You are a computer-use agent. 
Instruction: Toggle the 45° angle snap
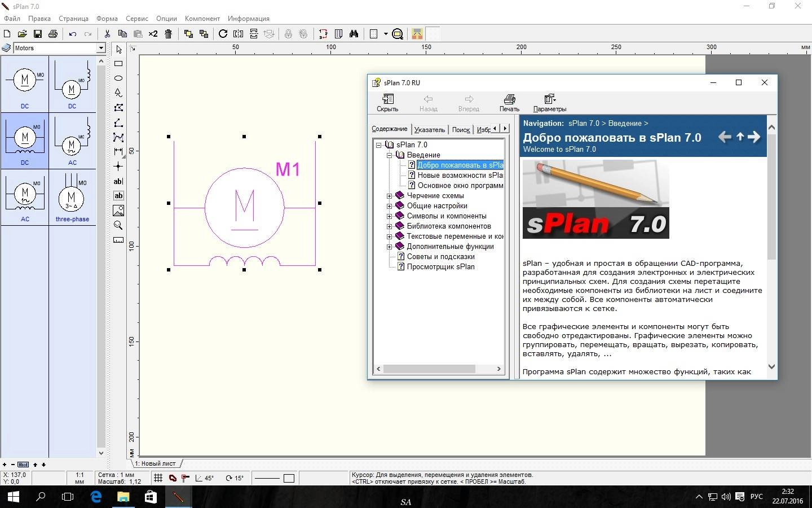(204, 478)
